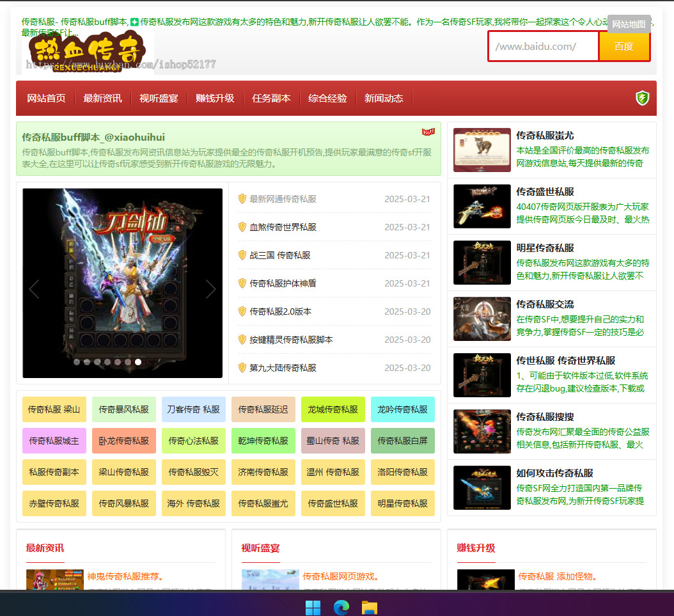Image resolution: width=674 pixels, height=616 pixels.
Task: Click shield icon beside 传奇私服2.0版本
Action: [242, 312]
